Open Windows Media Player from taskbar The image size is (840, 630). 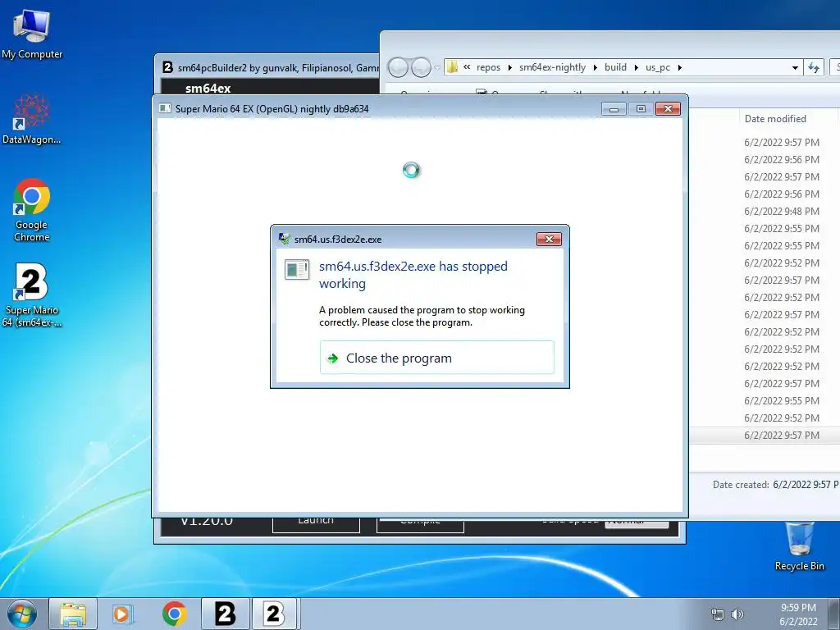[x=123, y=614]
